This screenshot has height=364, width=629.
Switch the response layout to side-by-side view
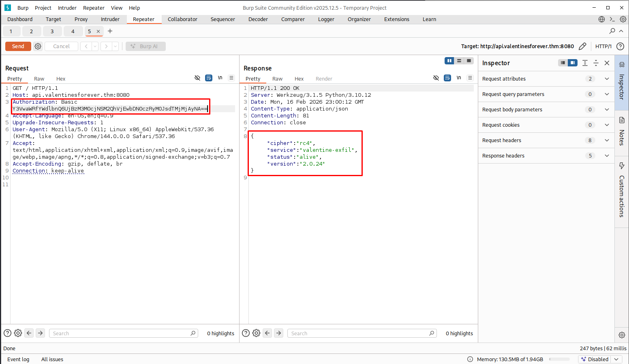[x=449, y=61]
